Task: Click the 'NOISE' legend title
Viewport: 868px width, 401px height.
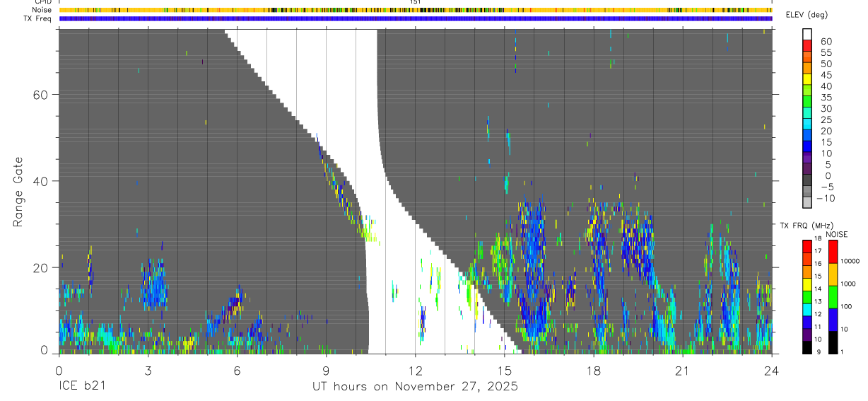Action: (836, 235)
